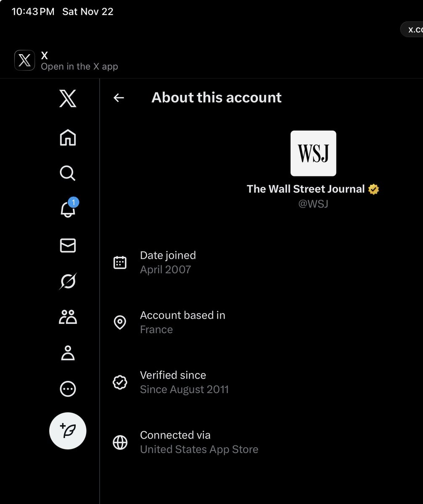
Task: Click the globe icon for Connected via
Action: click(120, 443)
